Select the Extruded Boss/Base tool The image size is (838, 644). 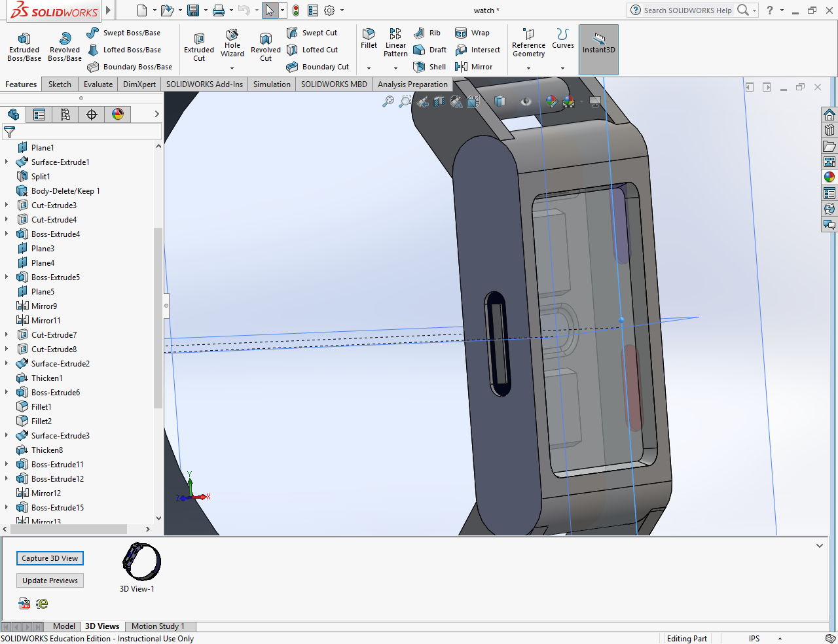pyautogui.click(x=24, y=46)
